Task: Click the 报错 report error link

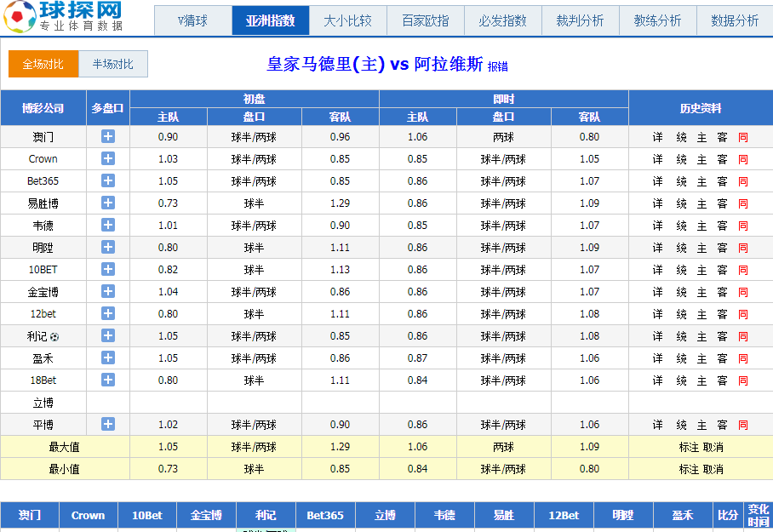Action: point(497,66)
